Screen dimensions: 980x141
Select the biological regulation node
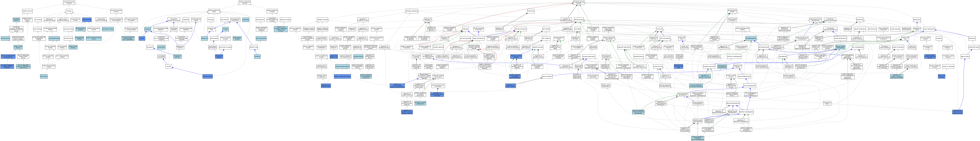(412, 11)
